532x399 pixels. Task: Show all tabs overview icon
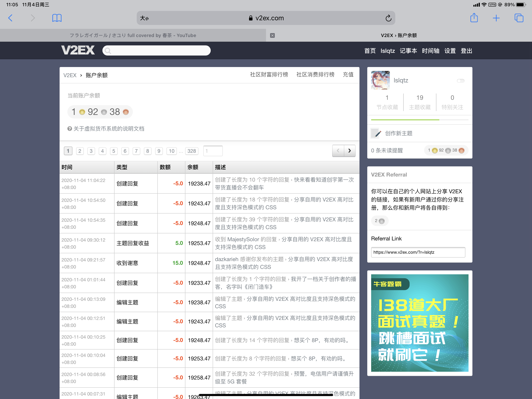tap(519, 18)
